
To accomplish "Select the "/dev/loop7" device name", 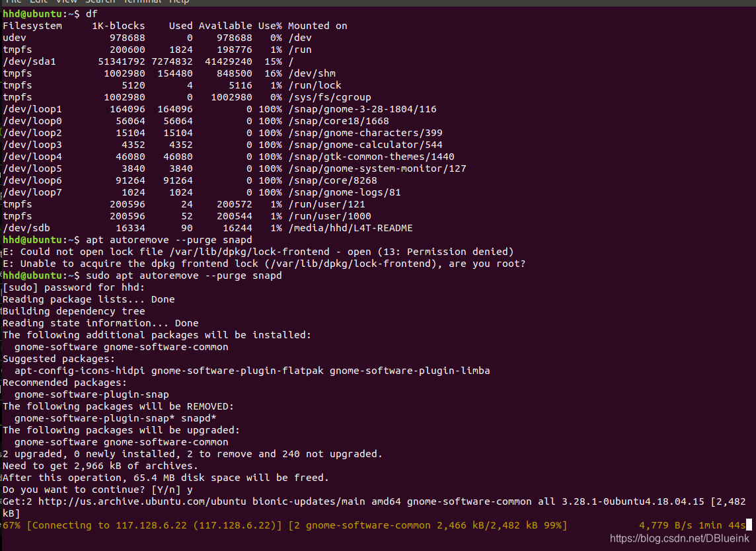I will click(x=32, y=192).
